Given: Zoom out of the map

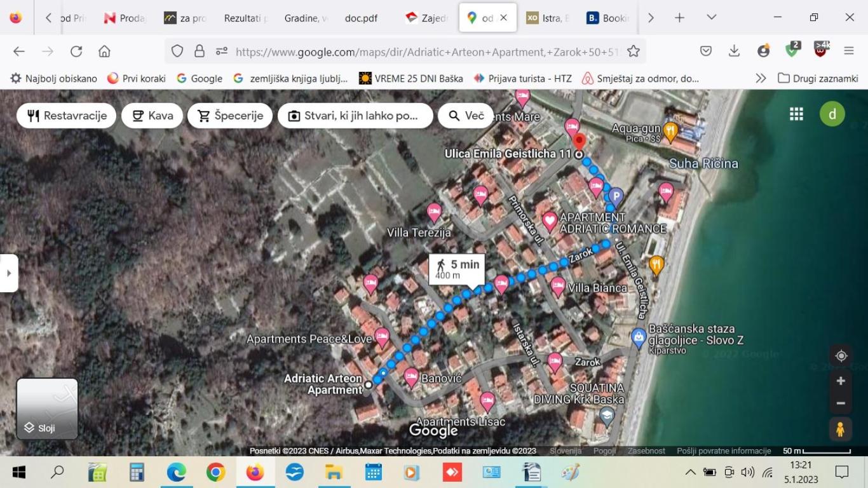Looking at the screenshot, I should [841, 403].
